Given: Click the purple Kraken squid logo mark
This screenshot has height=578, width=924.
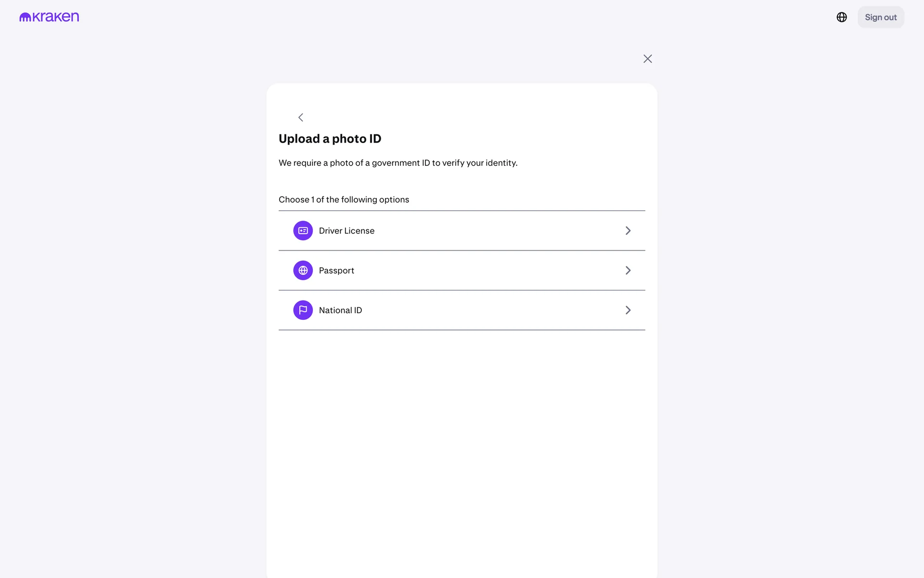Looking at the screenshot, I should click(x=25, y=17).
